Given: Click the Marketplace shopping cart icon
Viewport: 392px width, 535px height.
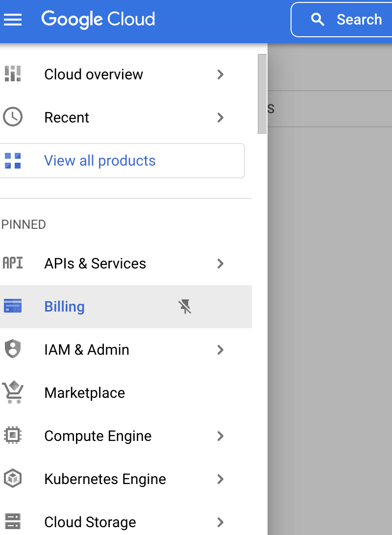Looking at the screenshot, I should (13, 392).
